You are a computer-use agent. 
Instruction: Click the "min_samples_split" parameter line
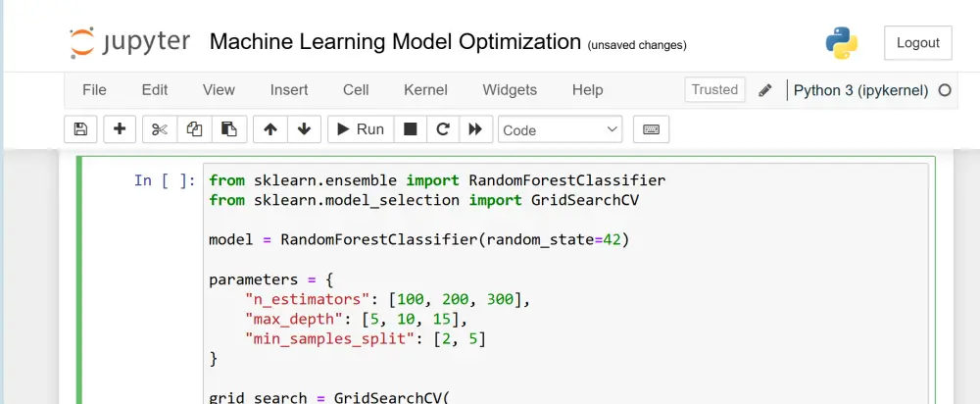366,339
